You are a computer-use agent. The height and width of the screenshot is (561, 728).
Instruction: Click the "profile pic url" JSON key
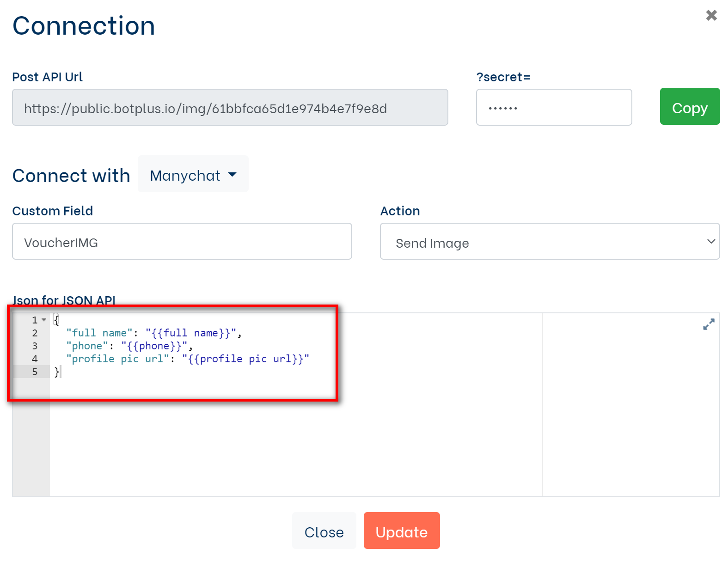click(x=117, y=359)
